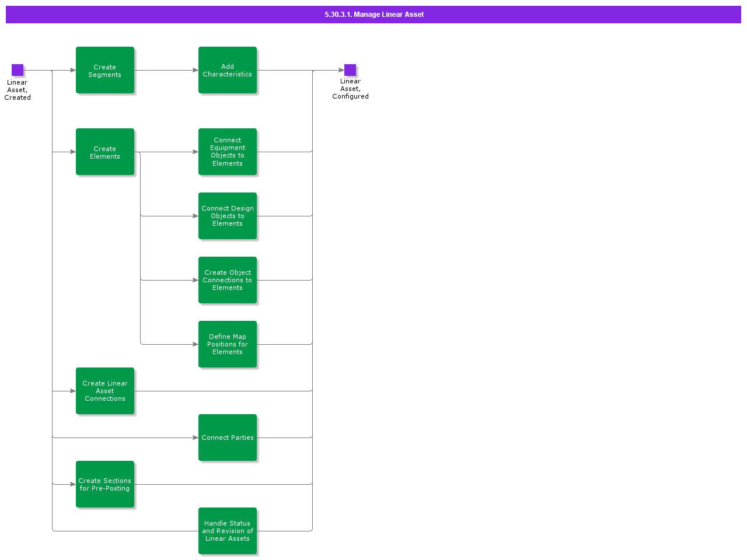Open the 'Add Characteristics' activity node

click(228, 70)
